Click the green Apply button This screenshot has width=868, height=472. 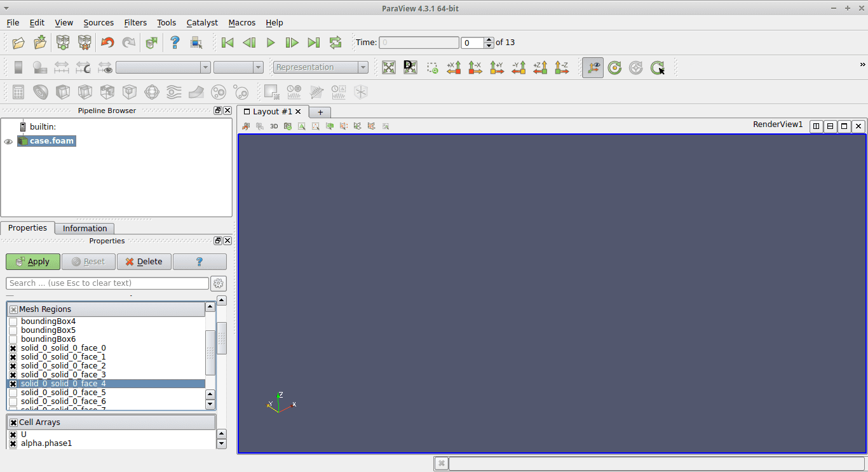tap(33, 262)
